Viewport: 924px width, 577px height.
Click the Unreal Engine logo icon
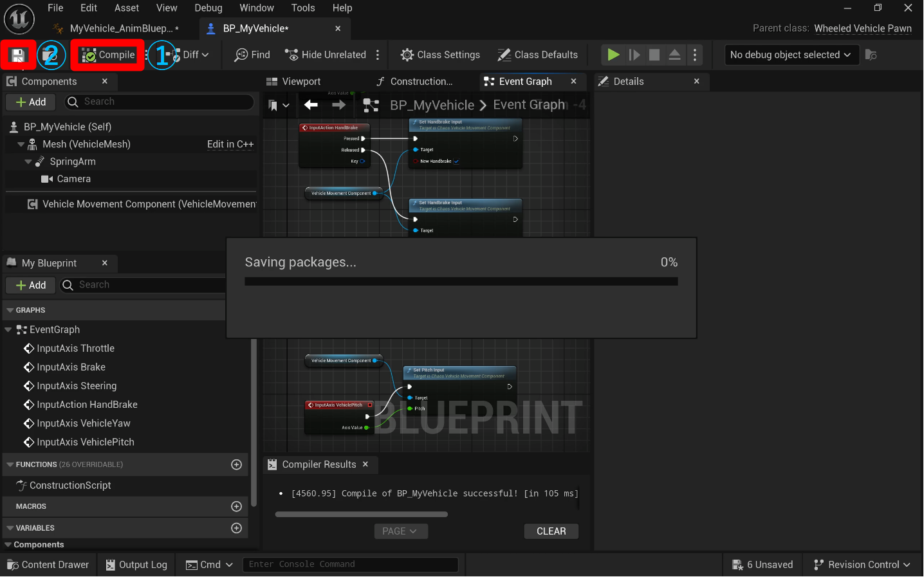pos(19,19)
